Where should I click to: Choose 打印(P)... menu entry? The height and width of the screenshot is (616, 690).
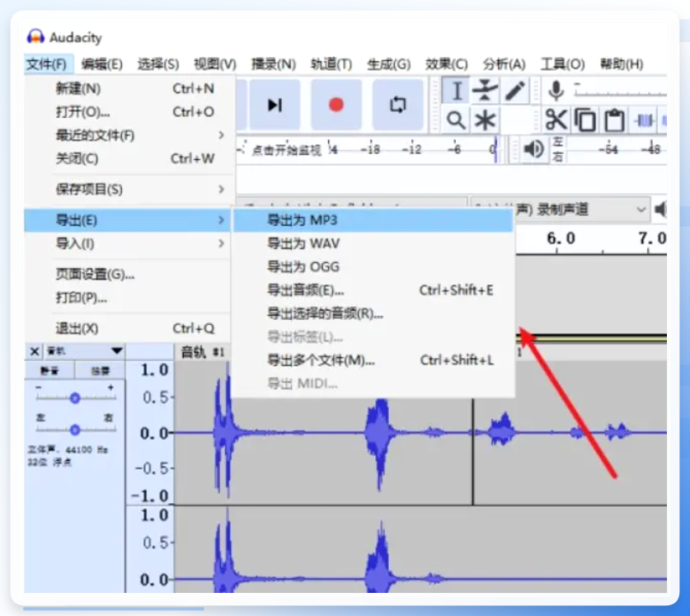tap(128, 298)
